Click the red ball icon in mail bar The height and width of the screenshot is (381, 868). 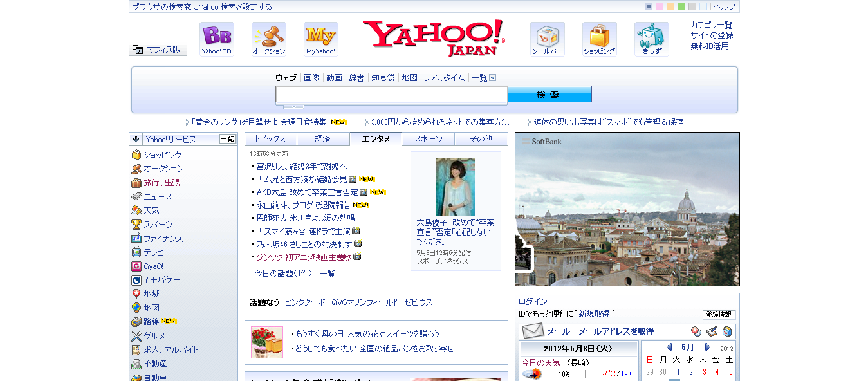[x=696, y=331]
